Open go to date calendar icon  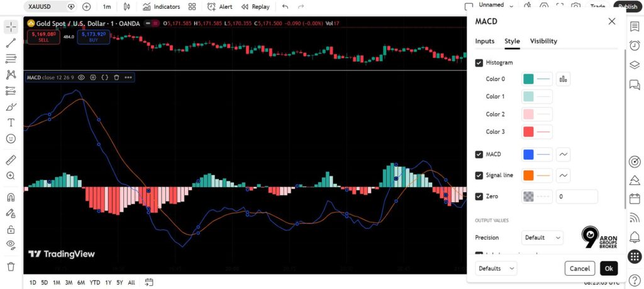[149, 282]
